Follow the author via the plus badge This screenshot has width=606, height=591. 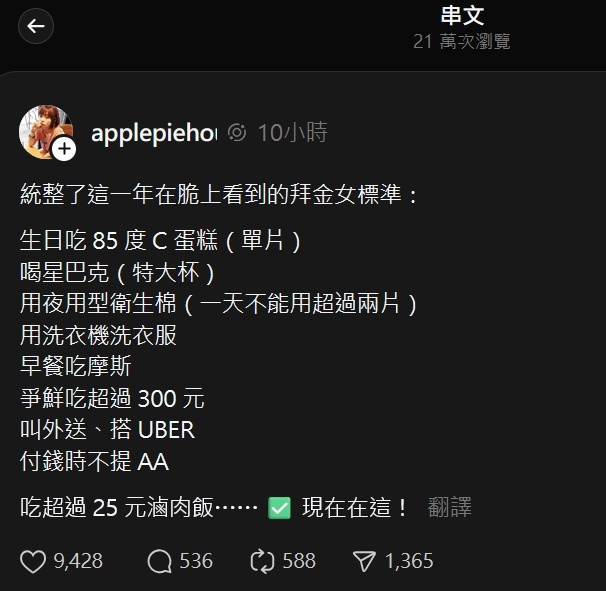64,148
